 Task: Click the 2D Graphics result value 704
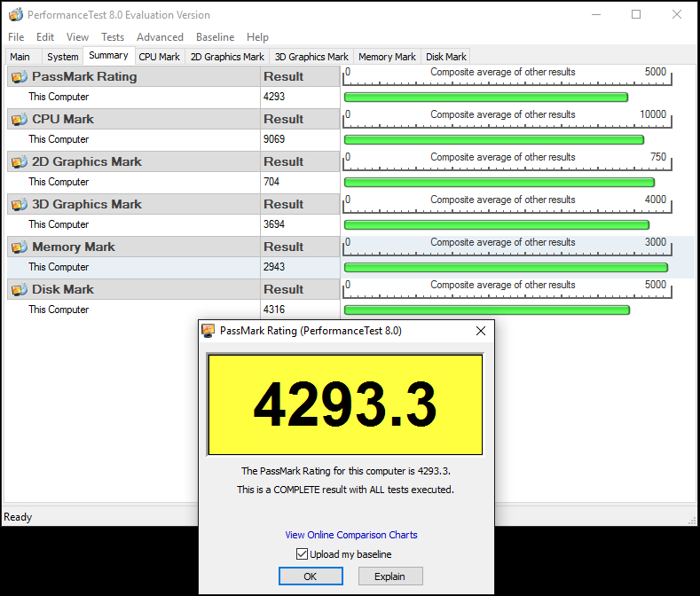click(x=271, y=182)
